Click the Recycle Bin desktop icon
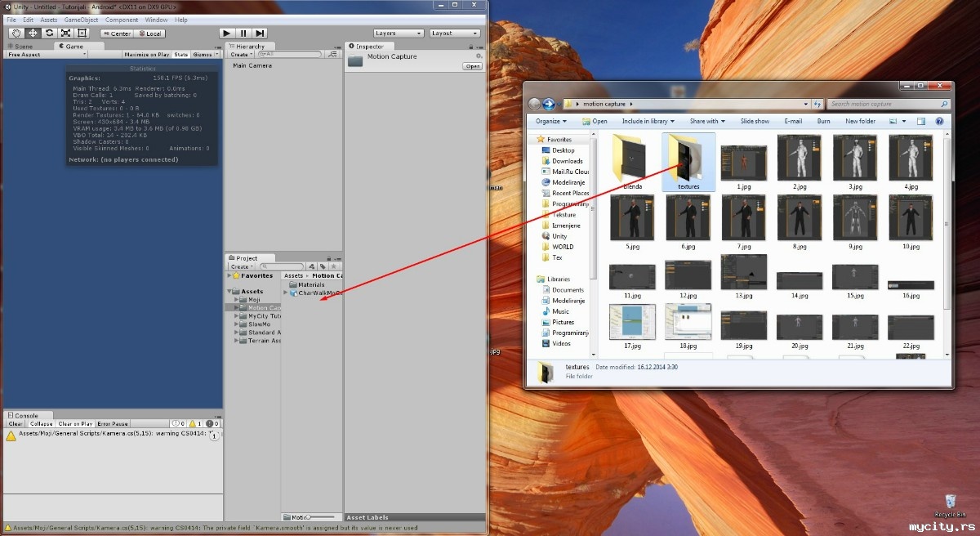980x536 pixels. 950,500
